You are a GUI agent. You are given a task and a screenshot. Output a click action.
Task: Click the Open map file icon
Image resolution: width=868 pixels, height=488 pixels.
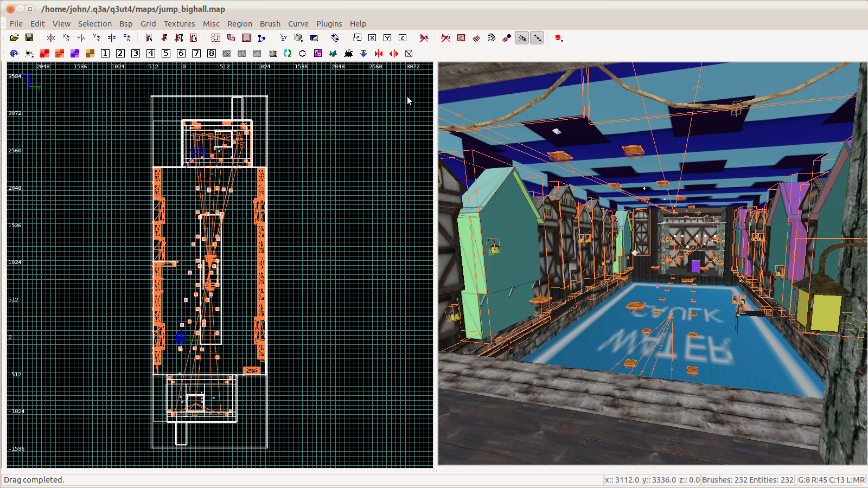click(x=14, y=38)
